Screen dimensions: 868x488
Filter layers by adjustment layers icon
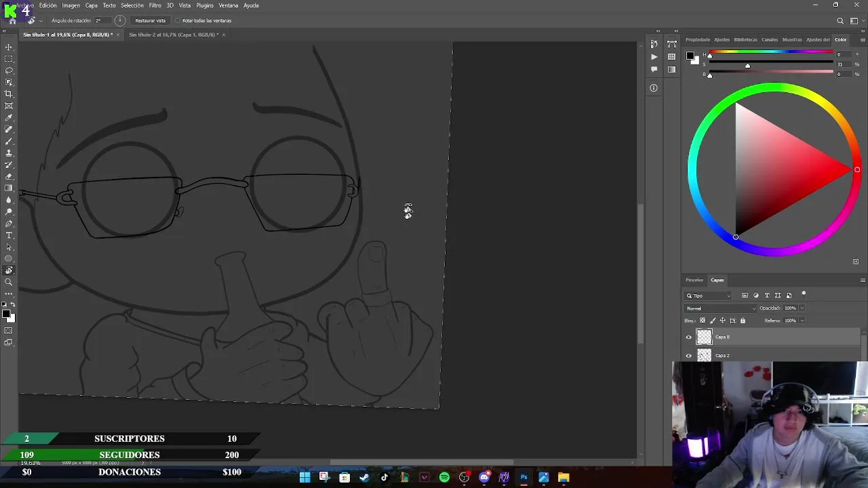756,296
